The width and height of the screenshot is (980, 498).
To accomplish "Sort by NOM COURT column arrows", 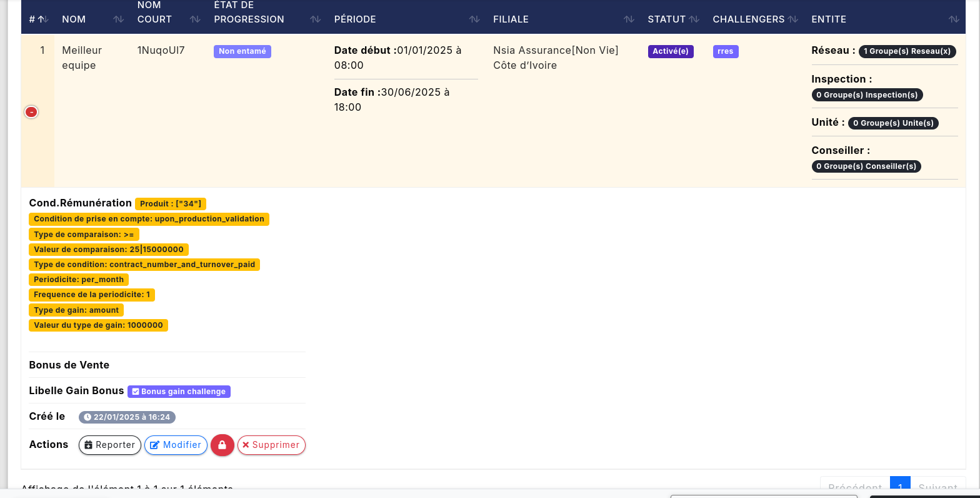I will 195,19.
